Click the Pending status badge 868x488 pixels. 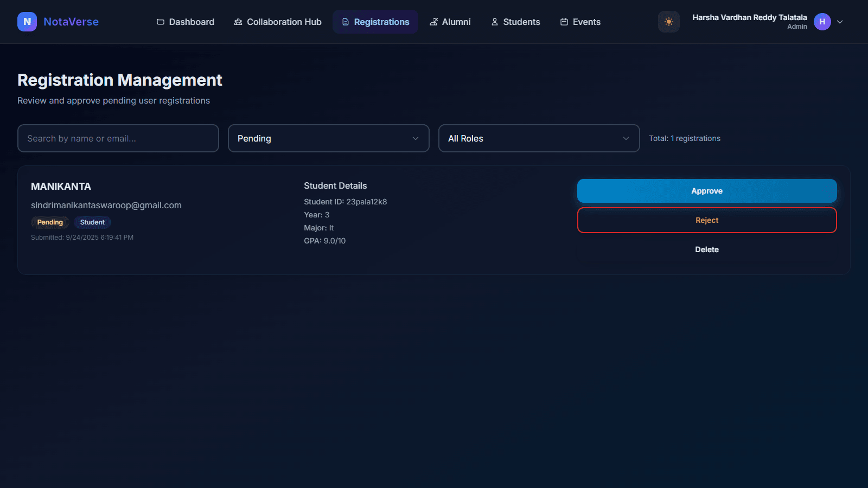pyautogui.click(x=50, y=222)
